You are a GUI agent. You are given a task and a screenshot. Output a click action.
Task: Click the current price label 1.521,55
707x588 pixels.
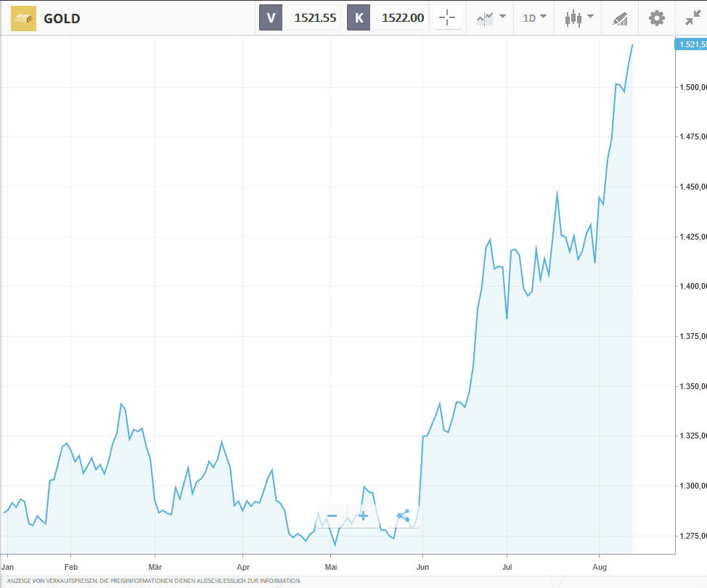tap(692, 45)
